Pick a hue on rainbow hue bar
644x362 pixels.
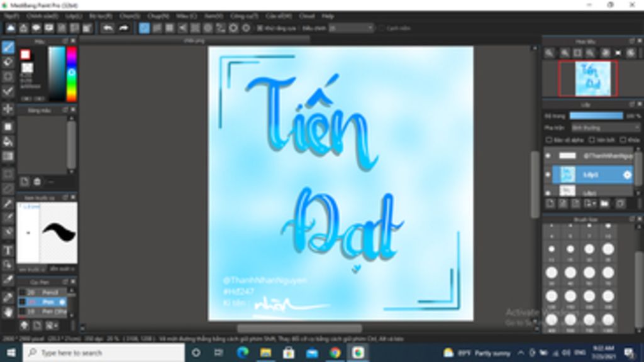tap(72, 74)
